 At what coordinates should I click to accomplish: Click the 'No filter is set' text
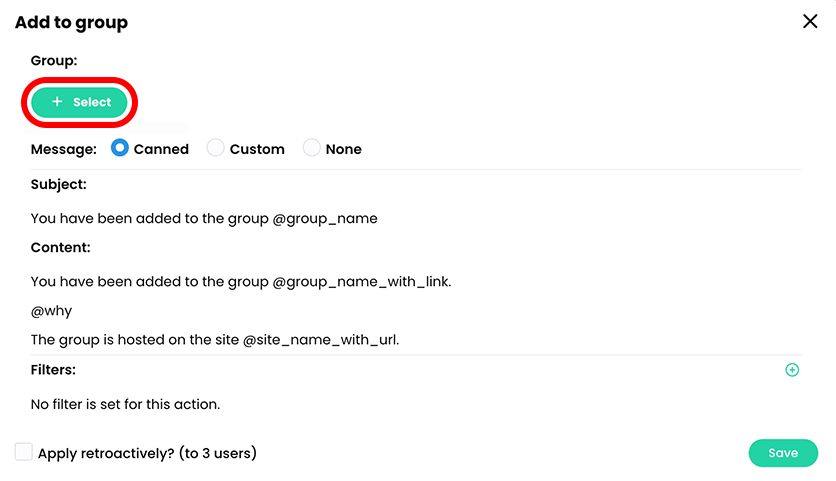click(x=125, y=404)
